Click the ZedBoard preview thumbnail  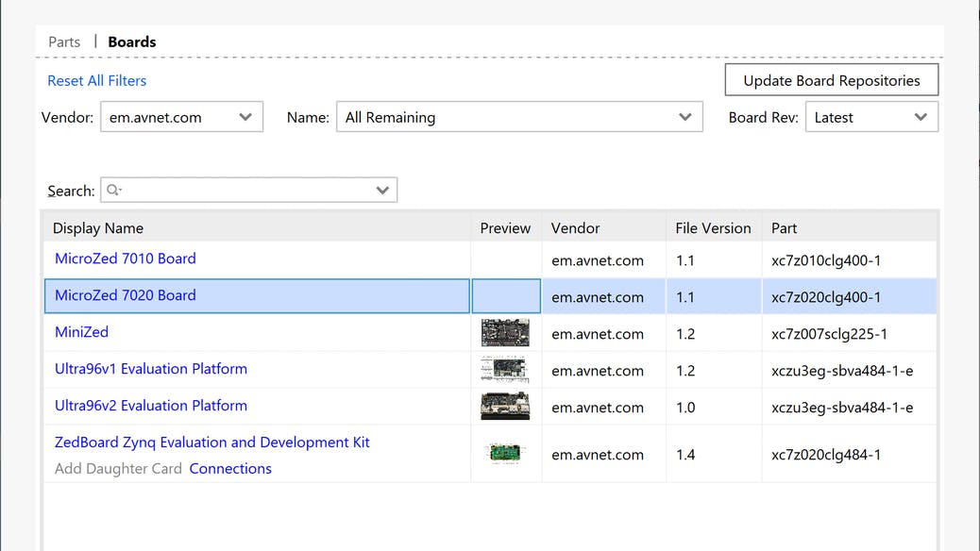(x=505, y=454)
